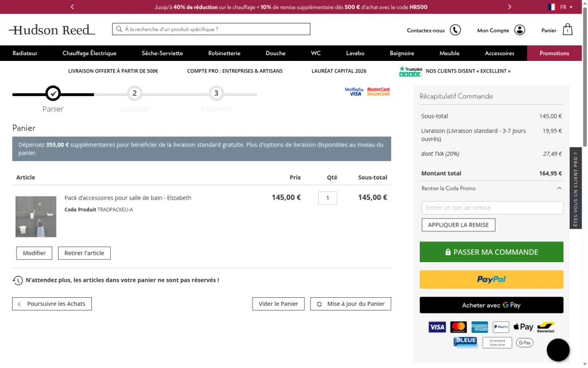Click the Contactez-nous phone icon
Image resolution: width=588 pixels, height=368 pixels.
(x=455, y=30)
